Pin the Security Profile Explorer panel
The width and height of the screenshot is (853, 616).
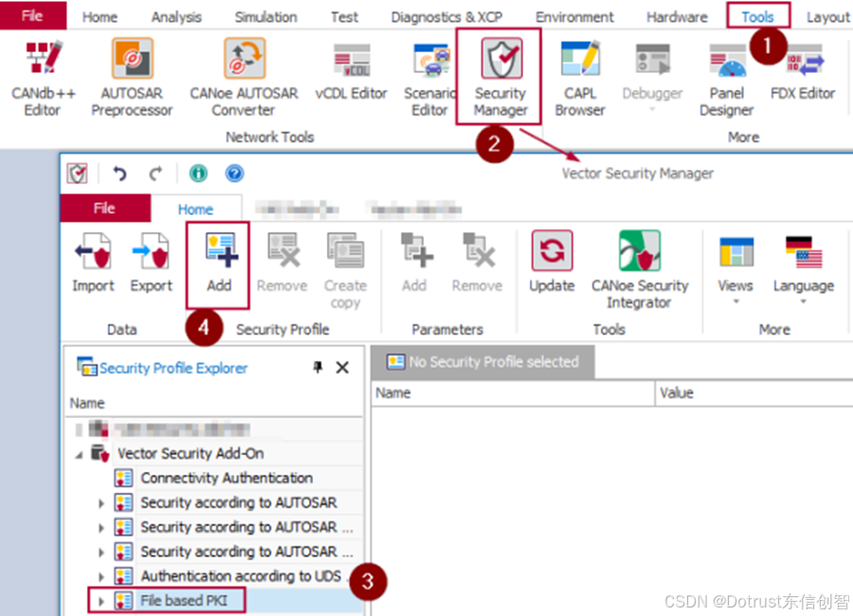click(318, 368)
